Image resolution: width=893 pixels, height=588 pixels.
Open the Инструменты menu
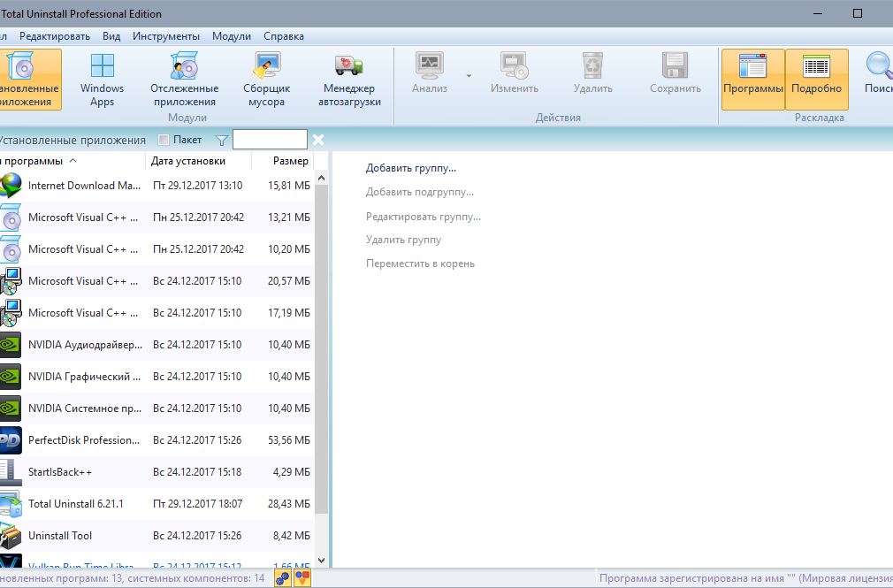(x=165, y=36)
